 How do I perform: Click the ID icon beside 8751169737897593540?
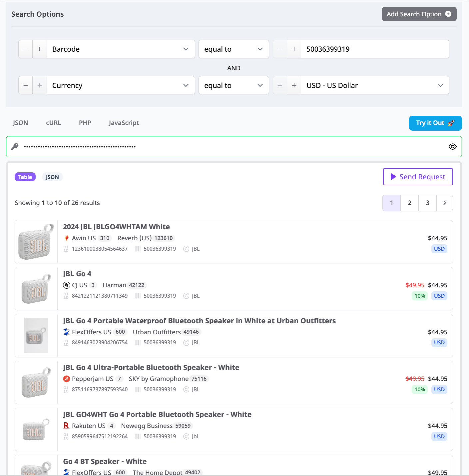(66, 389)
